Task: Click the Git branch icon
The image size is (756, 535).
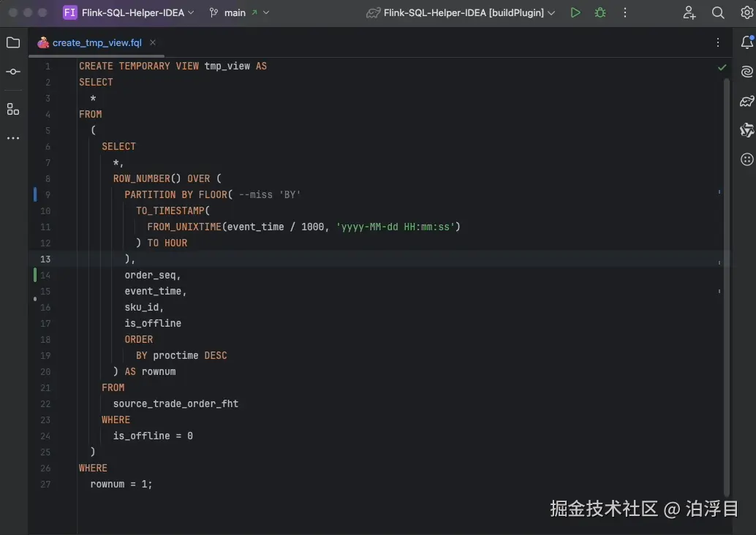Action: click(213, 13)
